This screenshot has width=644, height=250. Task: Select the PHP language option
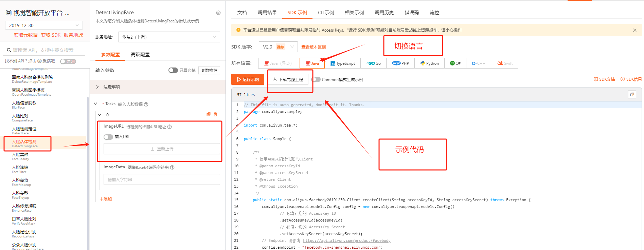(400, 63)
